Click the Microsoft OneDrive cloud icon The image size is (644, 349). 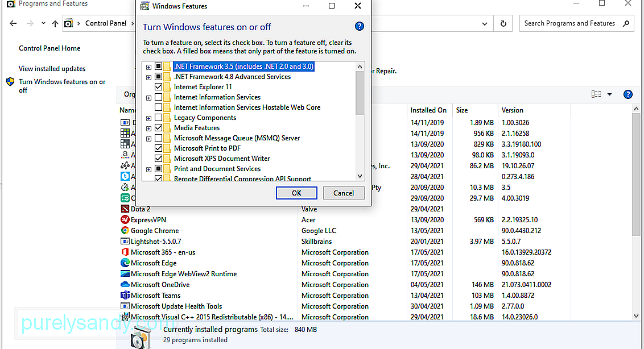click(x=125, y=285)
